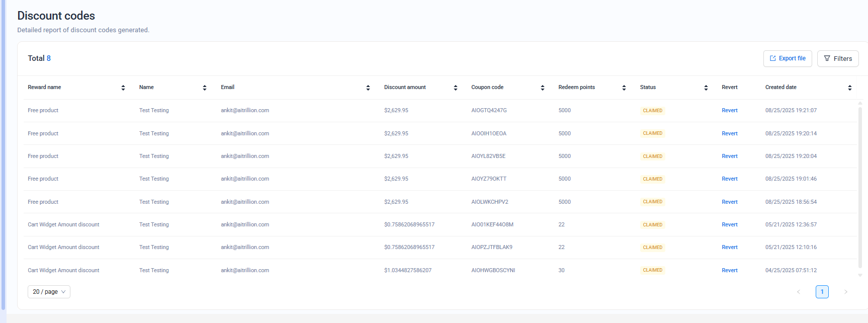Toggle sort on Discount amount column

click(456, 88)
